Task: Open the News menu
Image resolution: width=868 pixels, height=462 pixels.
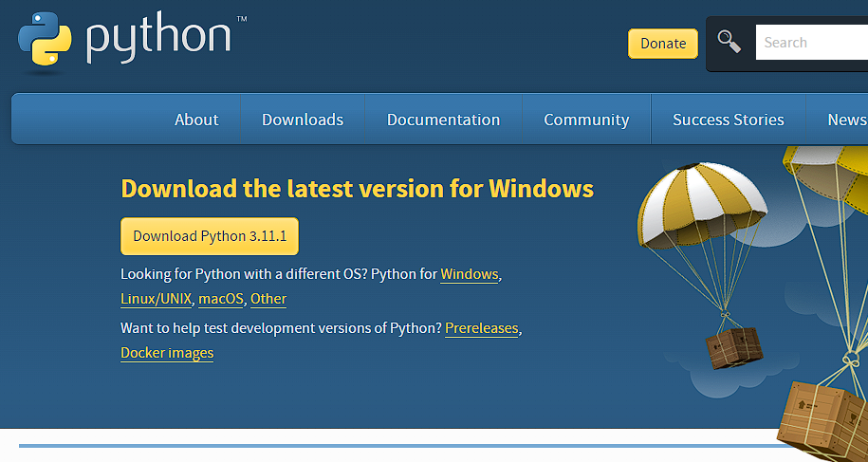Action: pyautogui.click(x=847, y=120)
